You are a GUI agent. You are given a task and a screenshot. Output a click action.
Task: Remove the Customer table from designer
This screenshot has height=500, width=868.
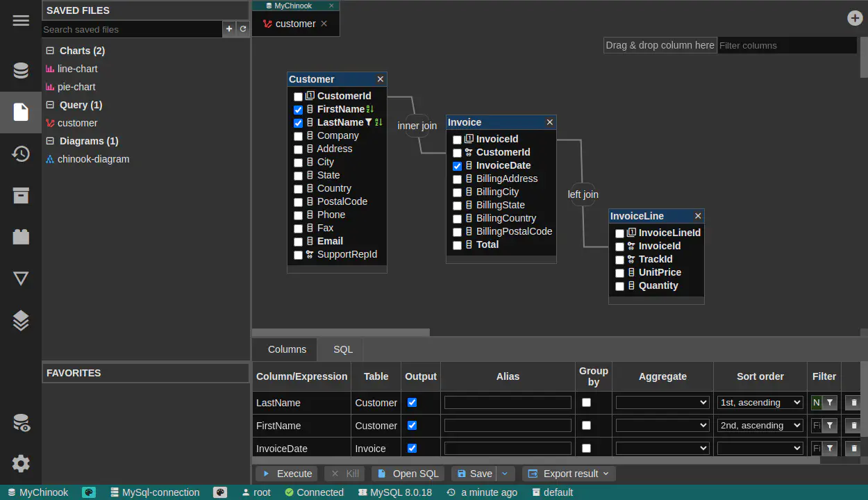381,79
